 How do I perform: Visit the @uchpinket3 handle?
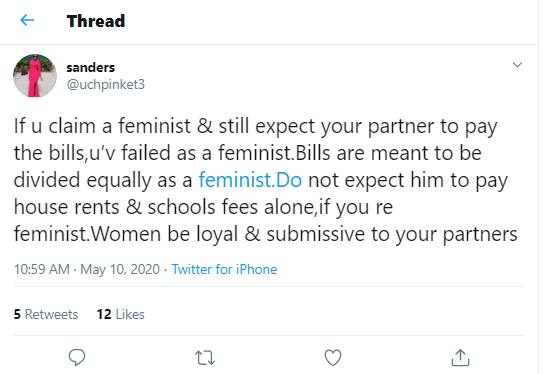105,84
